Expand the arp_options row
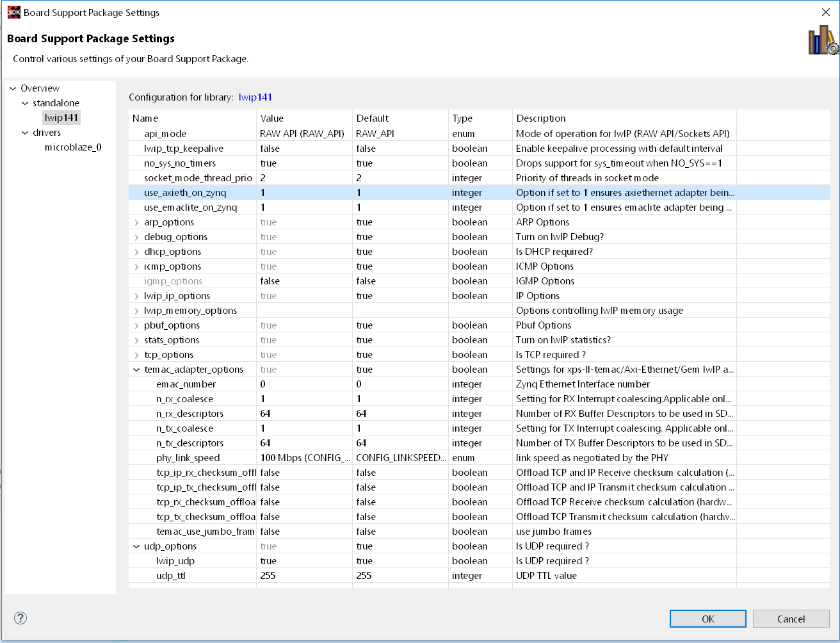The height and width of the screenshot is (643, 840). click(136, 222)
